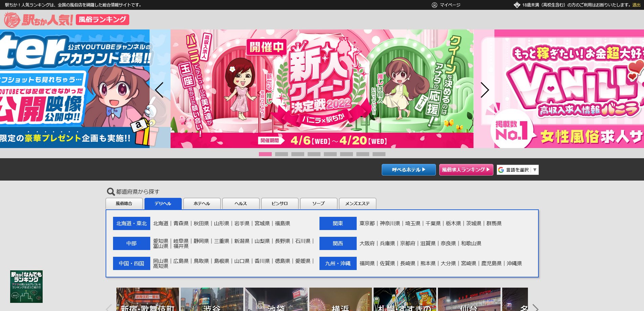Screen dimensions: 644x311
Task: Open 宮城県 prefecture link
Action: tap(262, 224)
